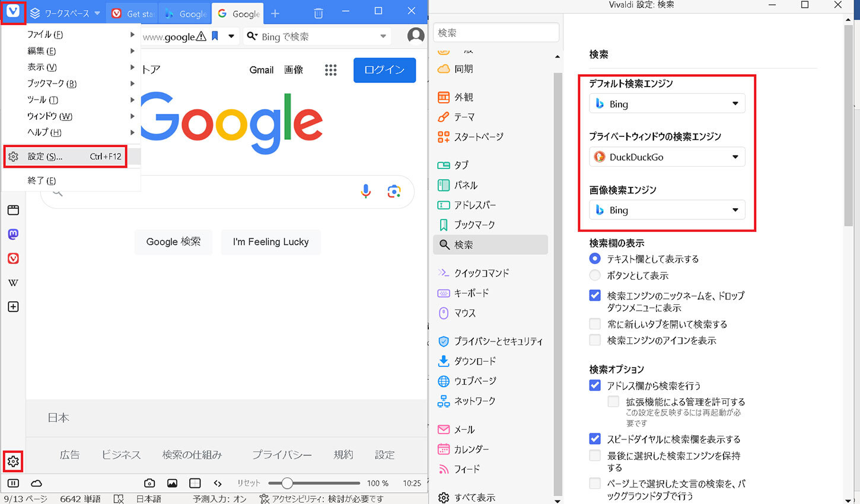Expand the デフォルト検索エンジン Bing dropdown
860x504 pixels.
point(667,104)
